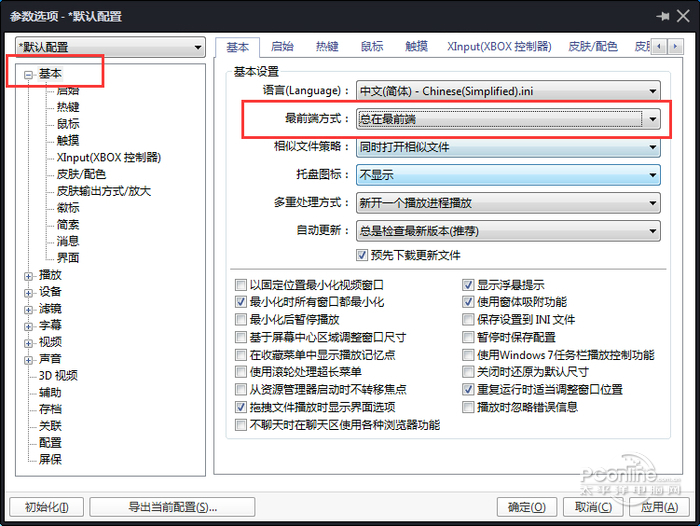Image resolution: width=700 pixels, height=526 pixels.
Task: Select 徽标 in the settings tree
Action: coord(68,208)
